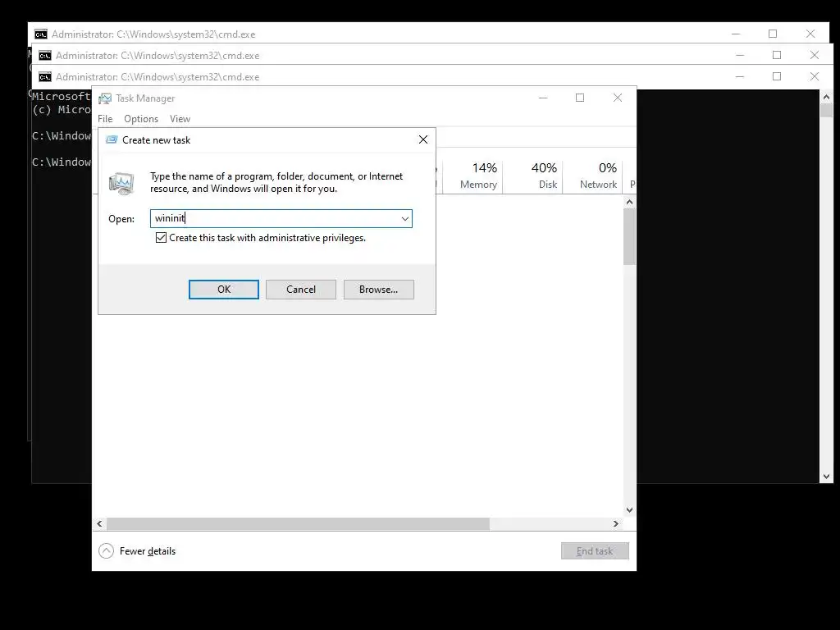
Task: Click the cmd window scrollbar up arrow
Action: coord(826,97)
